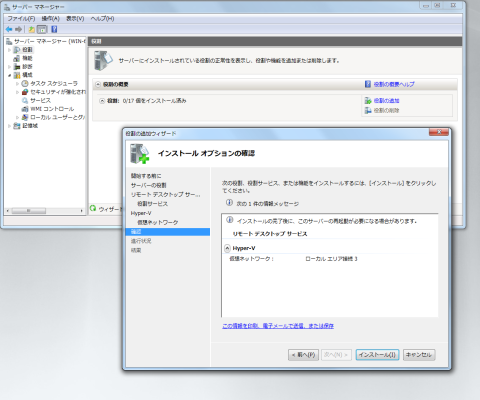Click the キャンセル button

[419, 355]
